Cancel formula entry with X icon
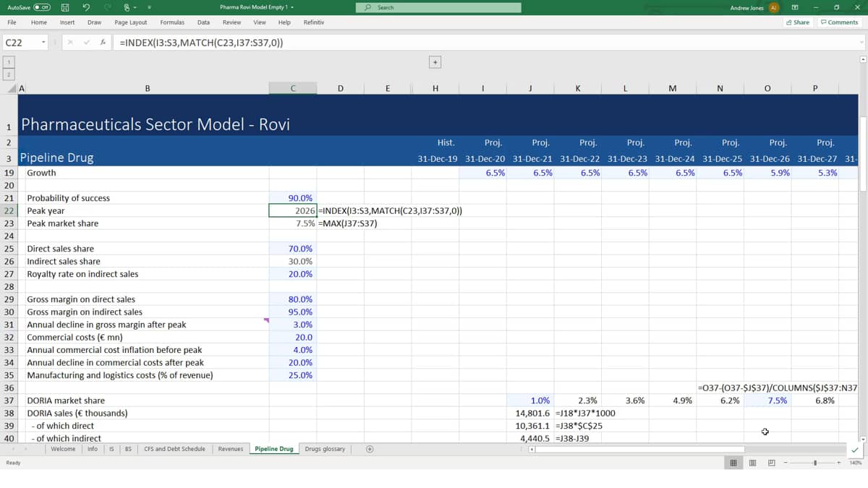The height and width of the screenshot is (488, 868). pyautogui.click(x=70, y=43)
